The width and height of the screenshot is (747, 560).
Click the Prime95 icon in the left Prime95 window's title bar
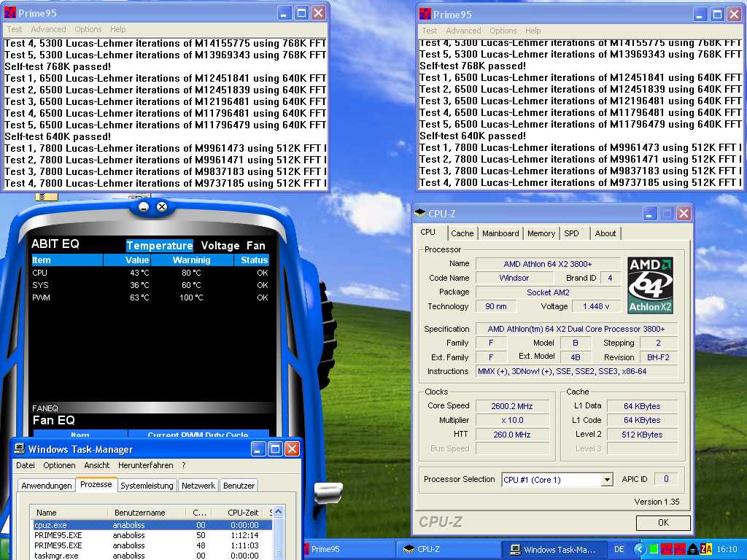[10, 13]
